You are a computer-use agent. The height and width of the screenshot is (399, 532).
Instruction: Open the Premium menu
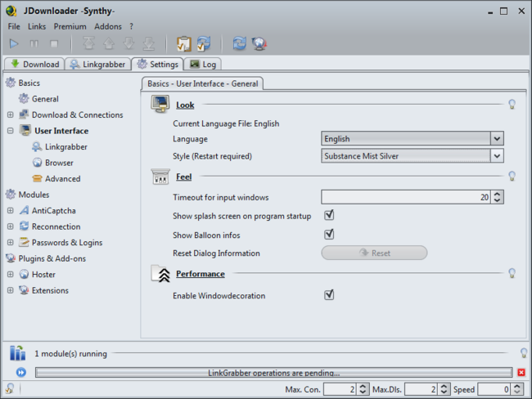(x=70, y=26)
